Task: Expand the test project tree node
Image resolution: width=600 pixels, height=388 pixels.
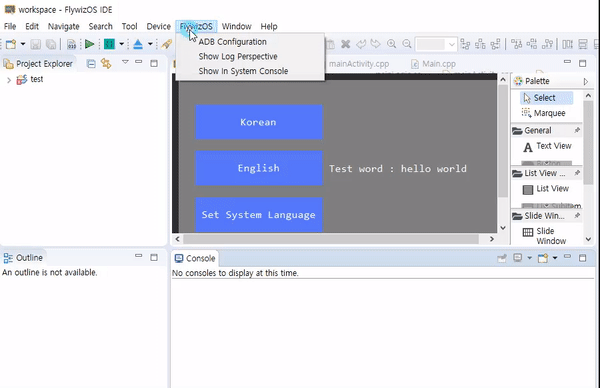Action: (x=9, y=80)
